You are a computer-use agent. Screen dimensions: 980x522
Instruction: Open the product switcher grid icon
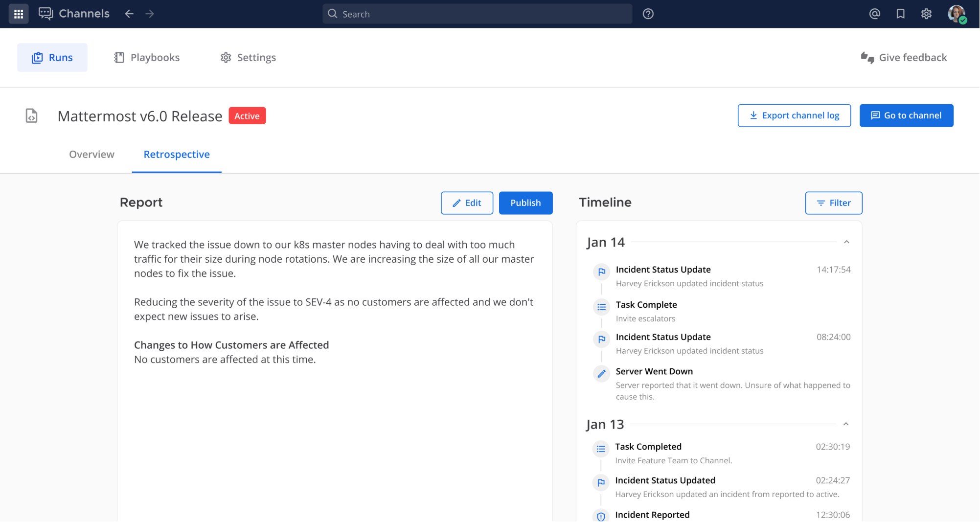19,14
